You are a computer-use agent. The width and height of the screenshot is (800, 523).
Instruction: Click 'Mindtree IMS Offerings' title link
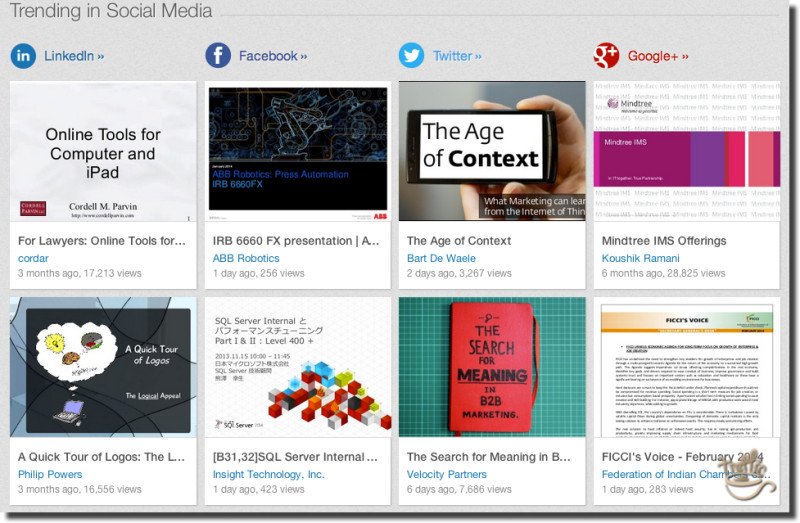click(x=664, y=241)
